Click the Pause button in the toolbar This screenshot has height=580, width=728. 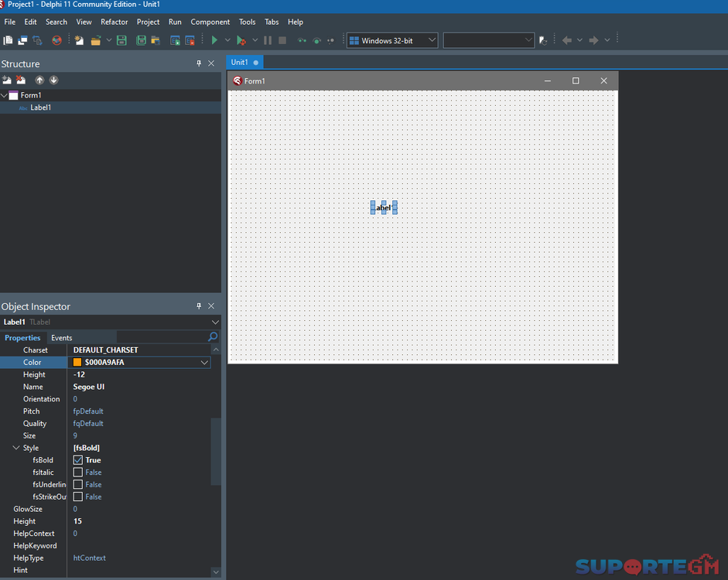coord(268,40)
